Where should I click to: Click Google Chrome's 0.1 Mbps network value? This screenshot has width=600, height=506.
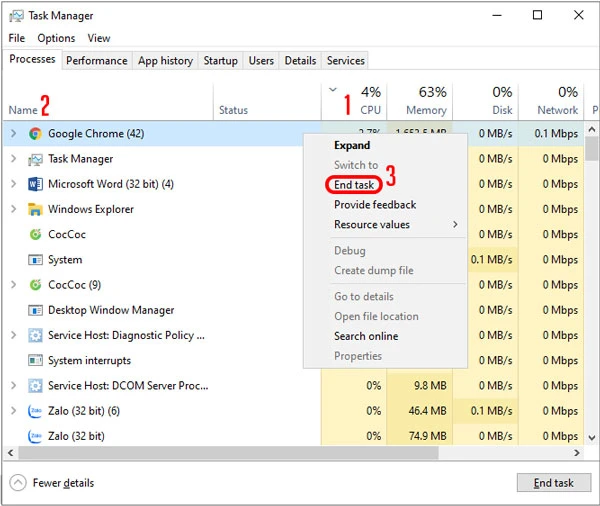[x=556, y=134]
